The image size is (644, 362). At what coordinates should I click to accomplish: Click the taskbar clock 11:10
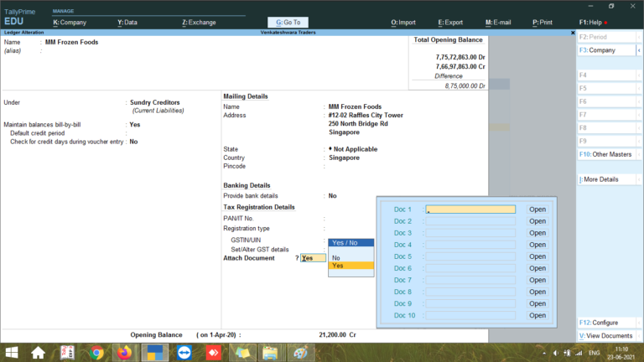(x=622, y=349)
